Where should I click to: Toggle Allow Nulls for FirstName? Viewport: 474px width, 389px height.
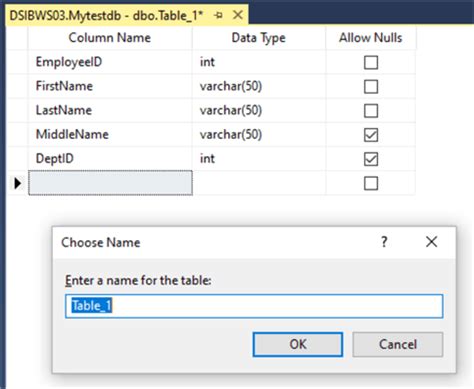[x=371, y=87]
